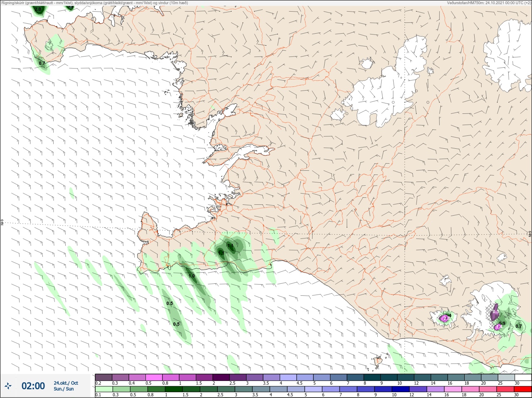Click the '2.0' precipitation label in the northwest
This screenshot has width=532, height=398.
pos(38,9)
